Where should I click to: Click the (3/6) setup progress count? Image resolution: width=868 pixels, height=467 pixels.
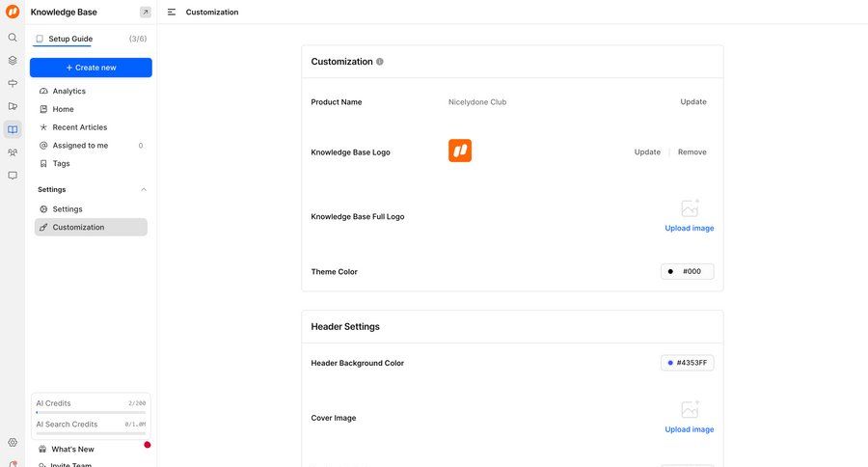tap(138, 39)
